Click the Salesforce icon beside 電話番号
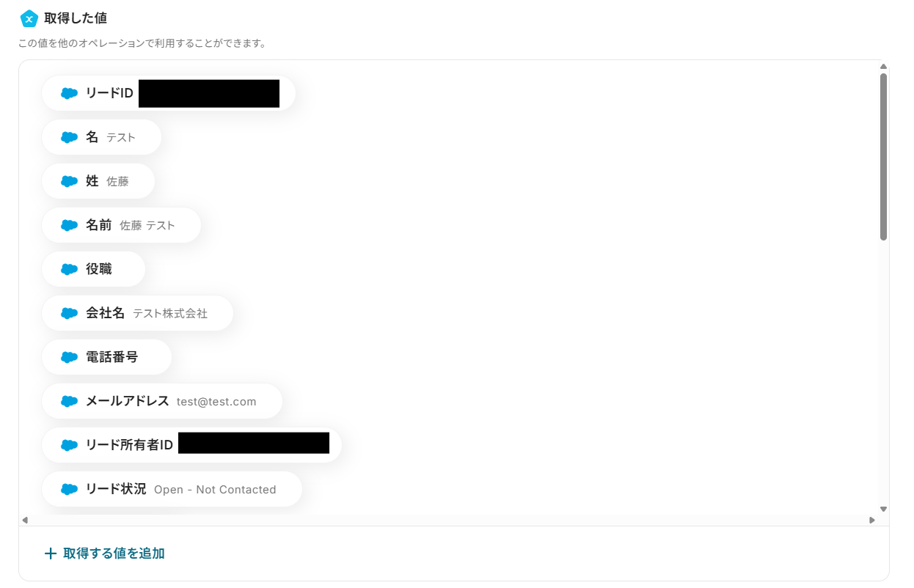Viewport: 914px width, 588px height. [x=69, y=357]
